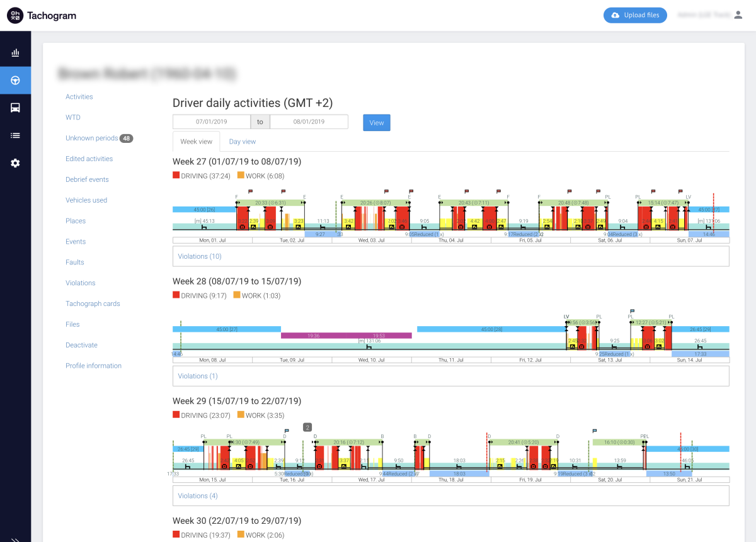
Task: Expand Violations (1) panel for Week 28
Action: click(x=197, y=376)
